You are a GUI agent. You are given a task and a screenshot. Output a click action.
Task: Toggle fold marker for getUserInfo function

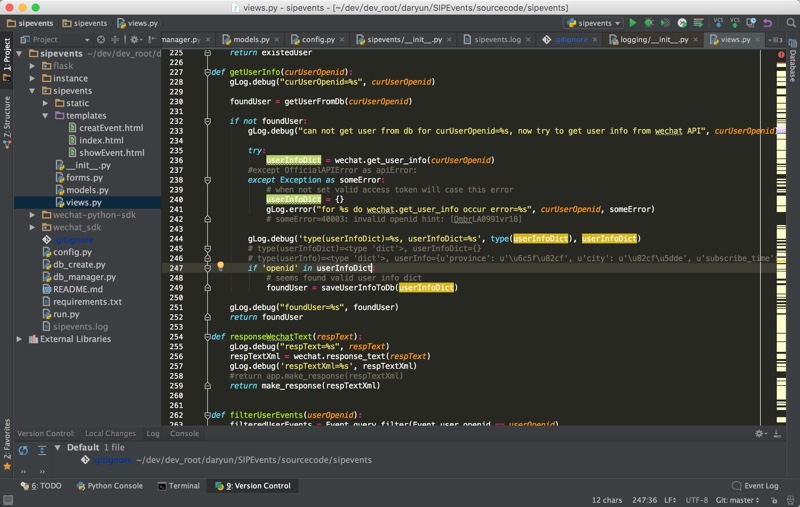(207, 72)
